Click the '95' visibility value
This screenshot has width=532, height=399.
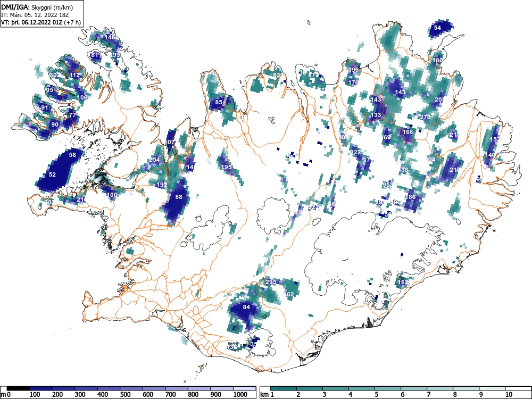point(50,90)
